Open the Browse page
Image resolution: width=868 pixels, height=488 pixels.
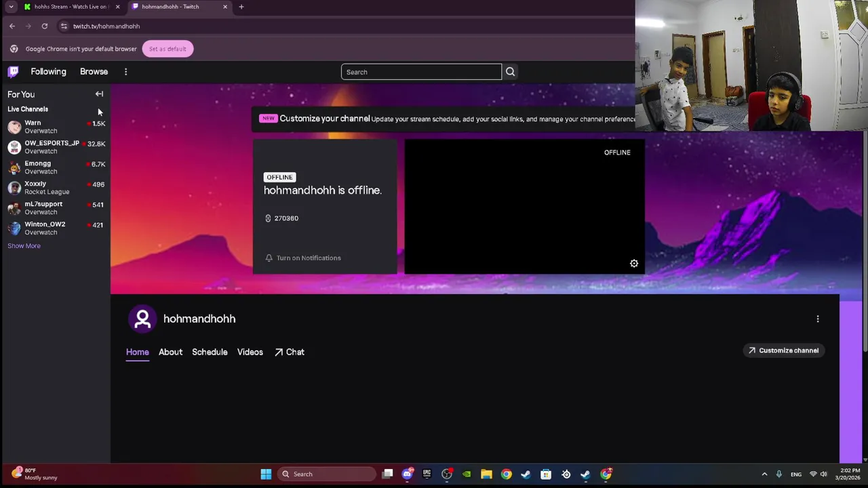point(94,71)
